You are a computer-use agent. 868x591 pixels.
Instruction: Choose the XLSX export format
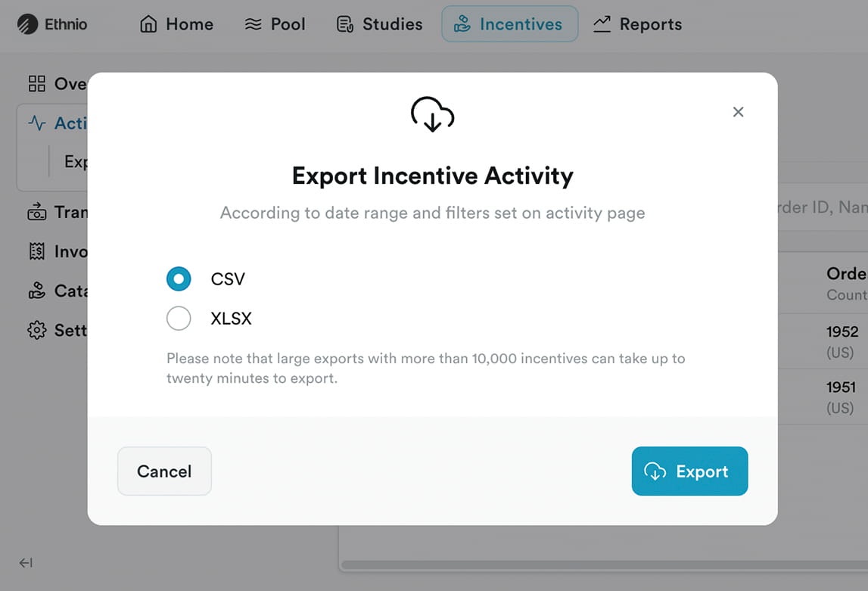[179, 318]
